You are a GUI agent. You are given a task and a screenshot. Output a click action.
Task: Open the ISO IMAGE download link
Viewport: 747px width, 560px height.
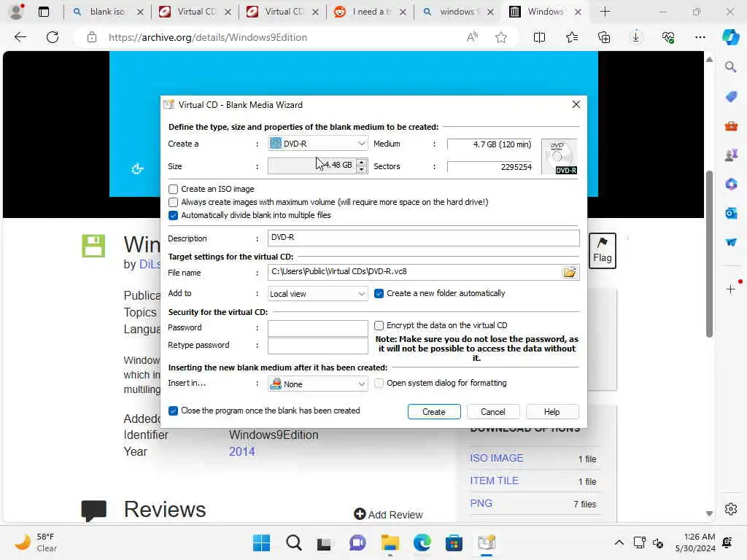click(x=496, y=458)
